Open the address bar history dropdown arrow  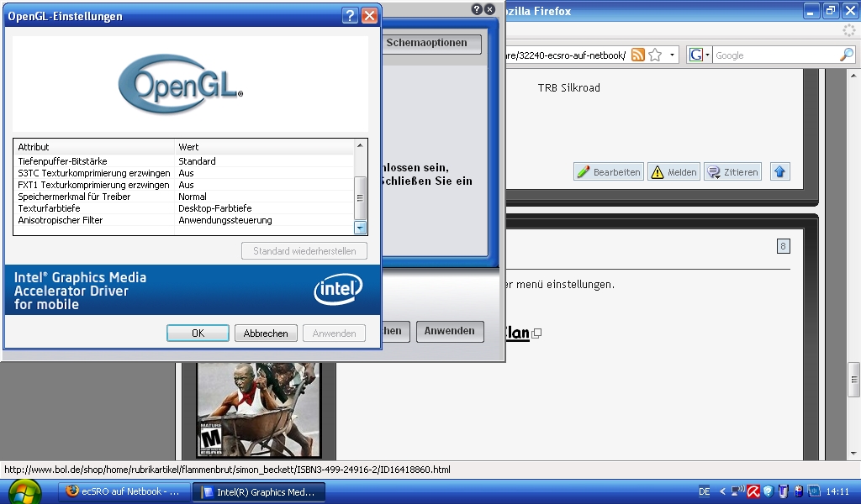pos(673,55)
